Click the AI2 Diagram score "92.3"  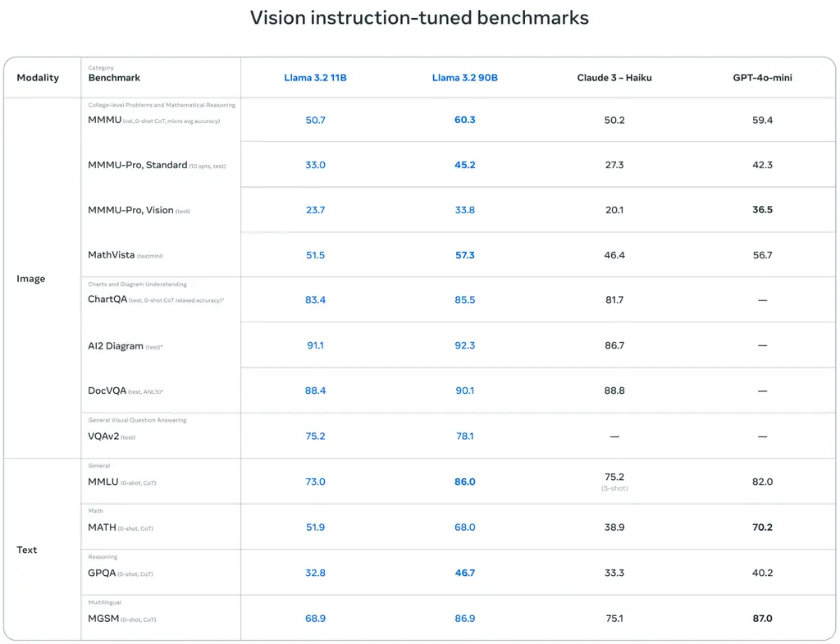(465, 345)
